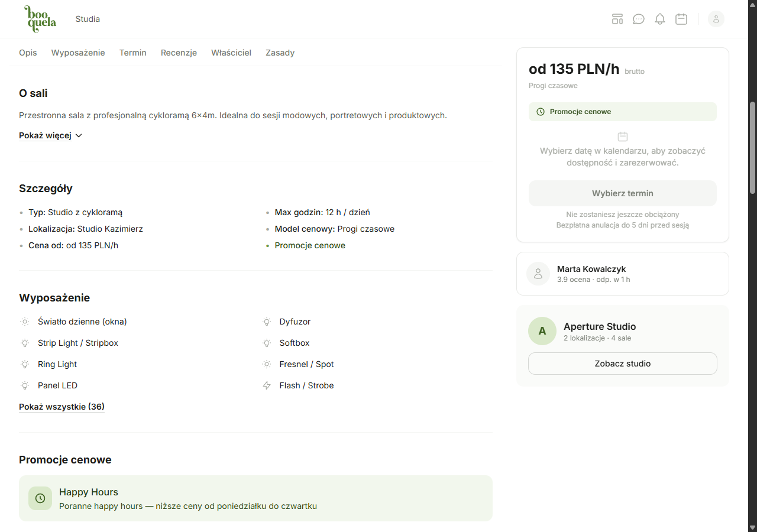Open Studia link in top navigation
This screenshot has width=757, height=532.
(x=88, y=19)
